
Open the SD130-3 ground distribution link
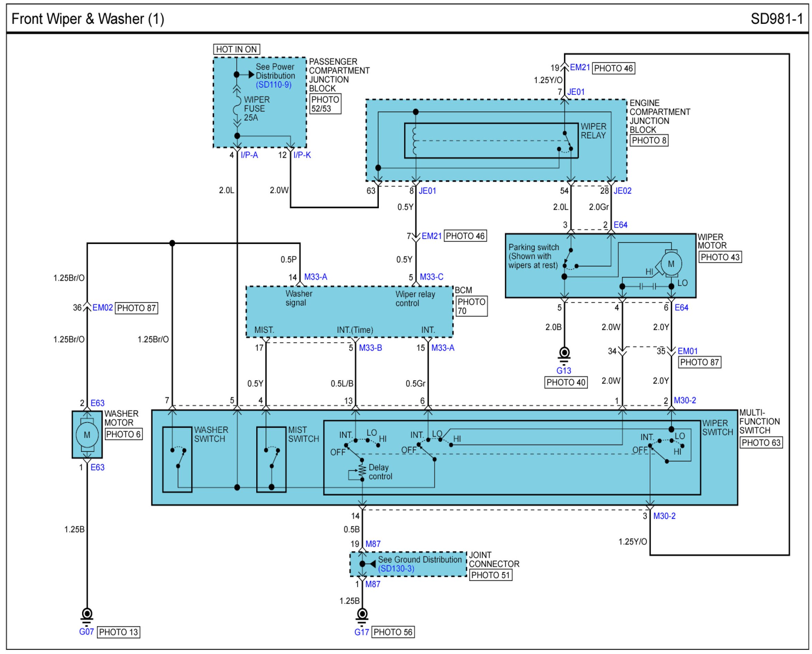396,569
